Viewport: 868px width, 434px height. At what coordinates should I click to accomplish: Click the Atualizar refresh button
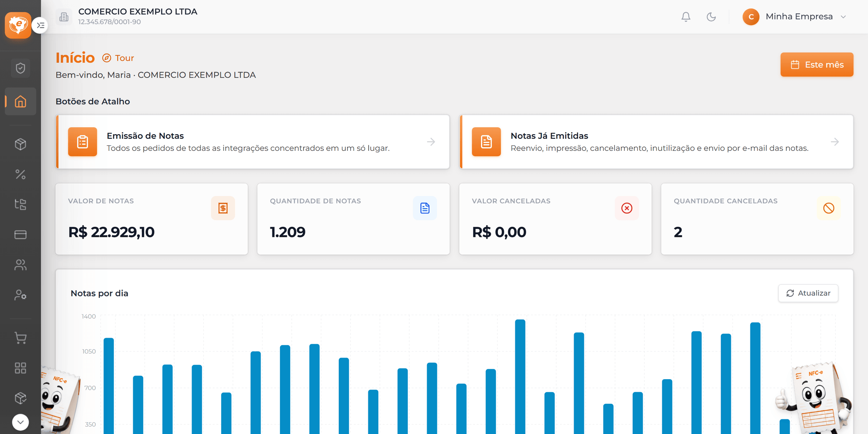pos(808,293)
